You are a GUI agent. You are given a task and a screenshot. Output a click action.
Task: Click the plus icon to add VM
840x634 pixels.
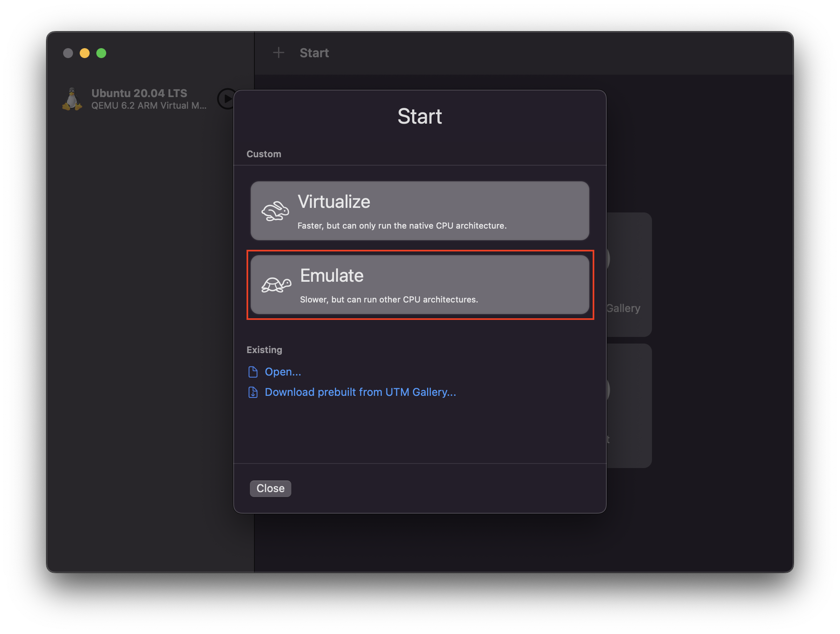click(278, 53)
